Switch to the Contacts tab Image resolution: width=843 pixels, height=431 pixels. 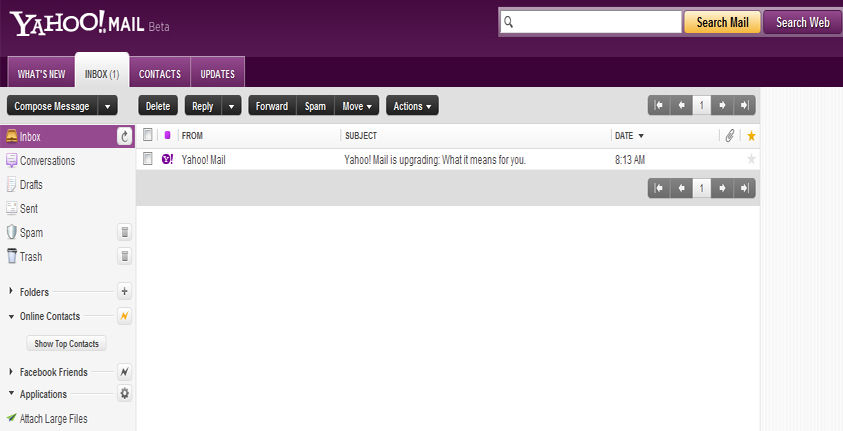[160, 74]
